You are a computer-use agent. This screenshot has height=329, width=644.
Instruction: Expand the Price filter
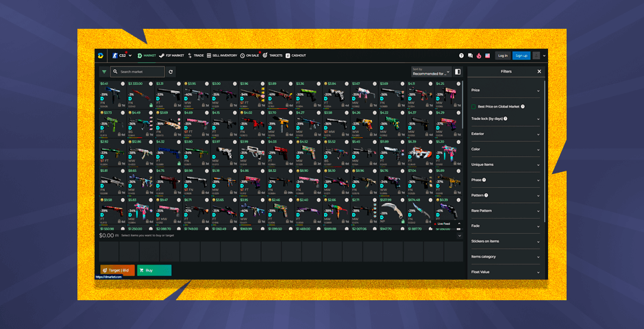pos(506,90)
